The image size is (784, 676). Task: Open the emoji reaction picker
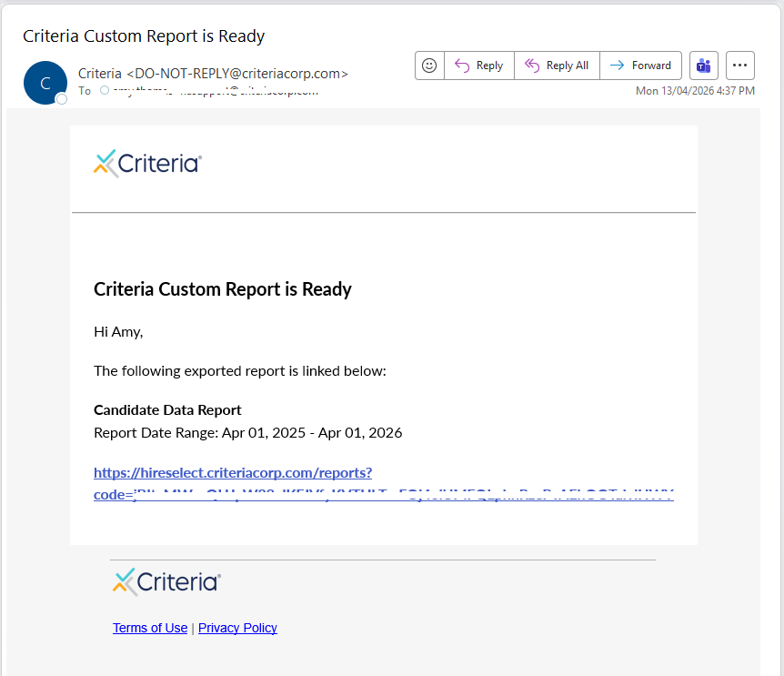(429, 66)
